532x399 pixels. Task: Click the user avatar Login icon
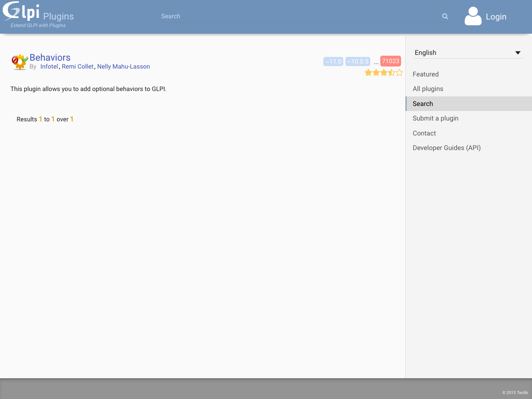[x=473, y=17]
